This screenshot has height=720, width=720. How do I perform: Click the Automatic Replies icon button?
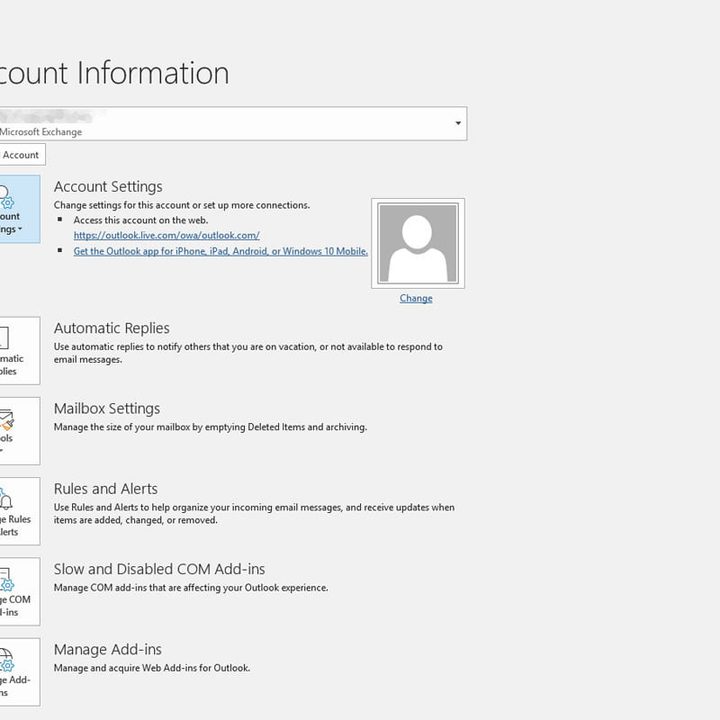coord(19,350)
